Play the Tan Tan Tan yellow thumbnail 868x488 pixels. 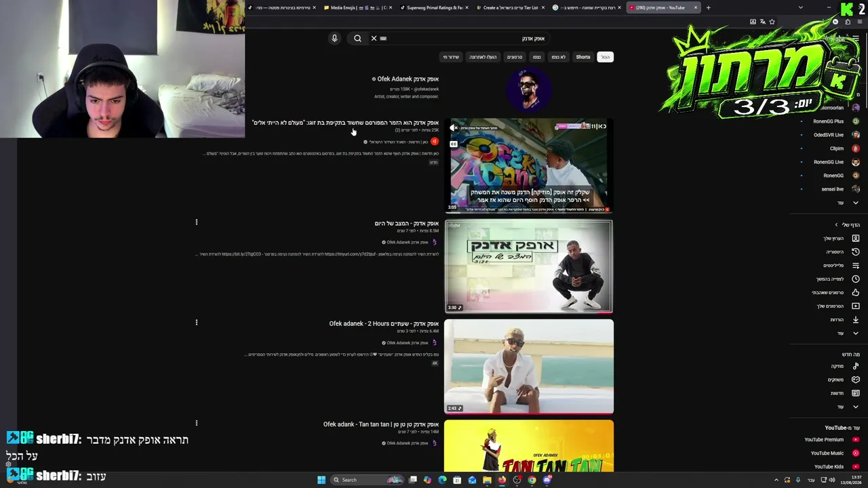pyautogui.click(x=528, y=446)
